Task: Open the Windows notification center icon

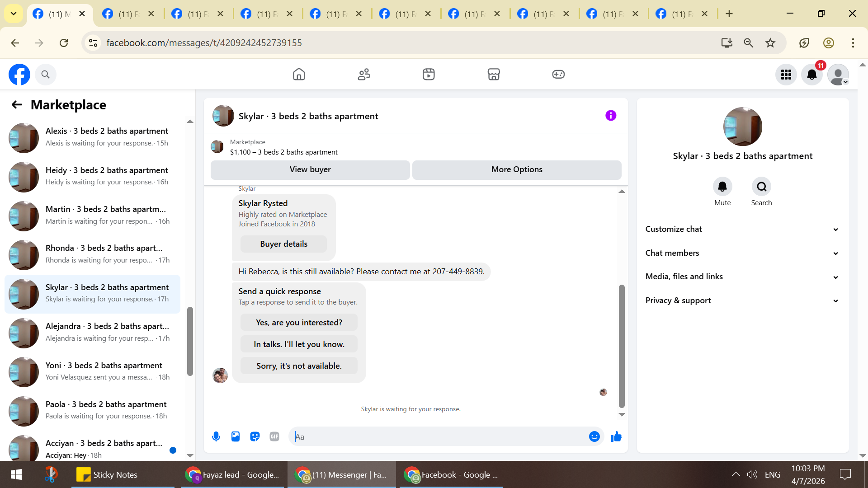Action: pyautogui.click(x=845, y=474)
